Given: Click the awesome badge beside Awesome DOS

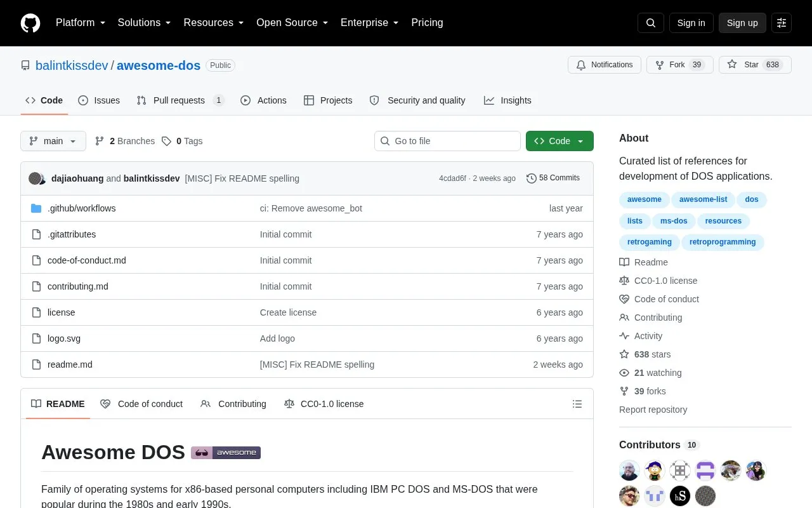Looking at the screenshot, I should point(226,452).
